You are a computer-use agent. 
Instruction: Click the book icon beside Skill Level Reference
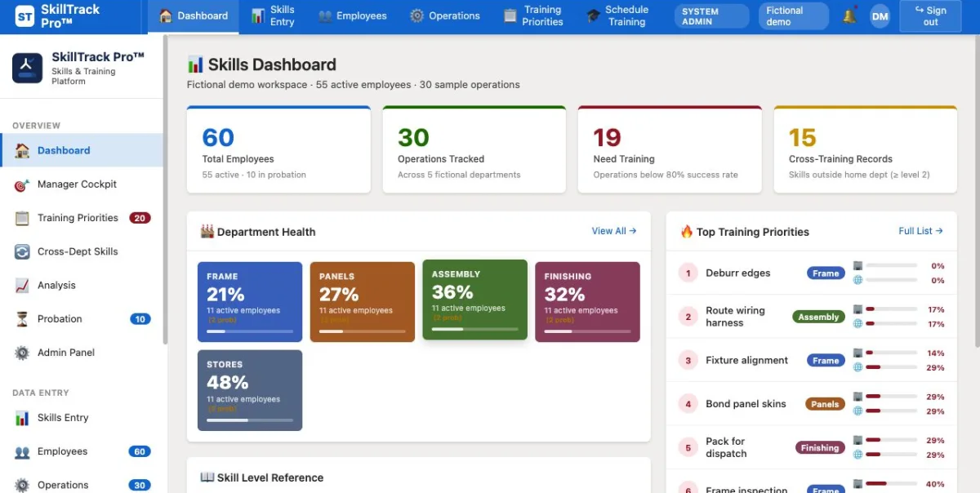click(x=207, y=477)
